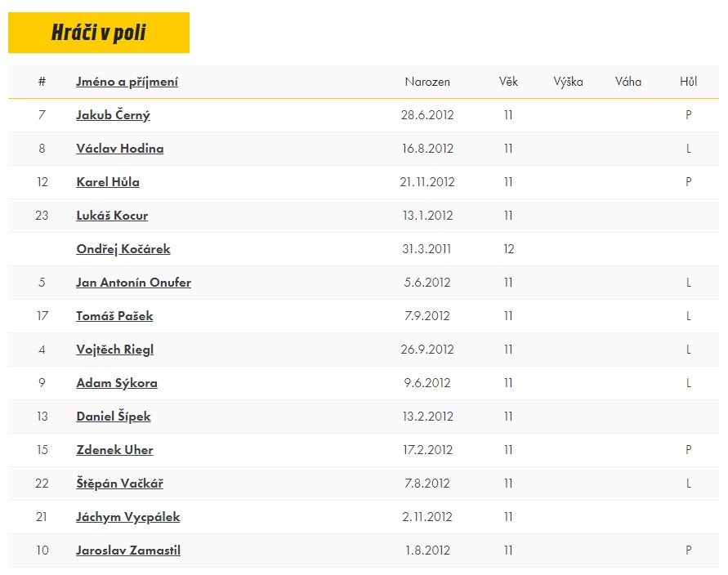The width and height of the screenshot is (728, 575).
Task: Click the Věk column header
Action: click(x=508, y=82)
